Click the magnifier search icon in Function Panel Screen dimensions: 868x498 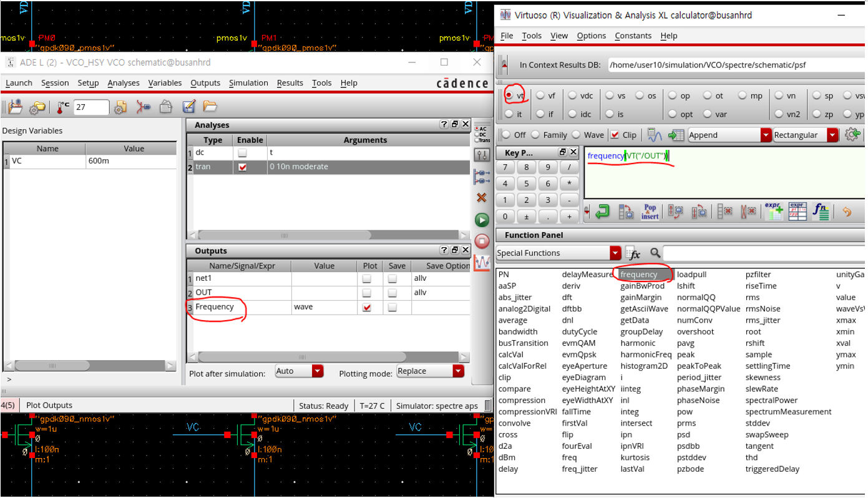(x=655, y=253)
